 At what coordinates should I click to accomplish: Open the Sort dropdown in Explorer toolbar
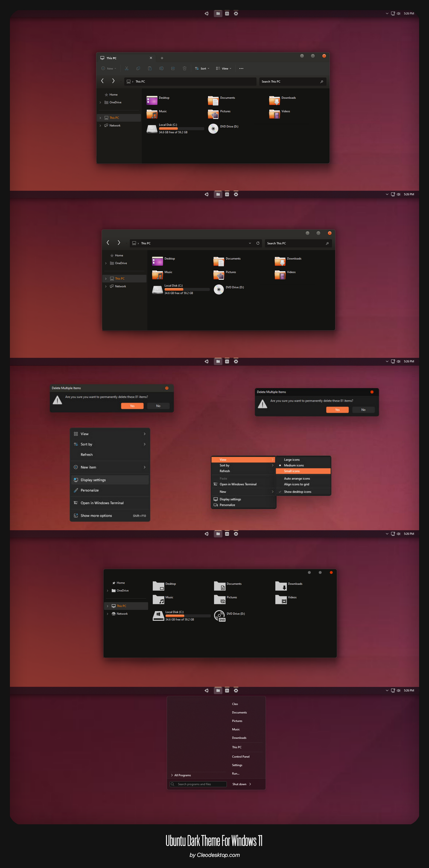tap(202, 68)
